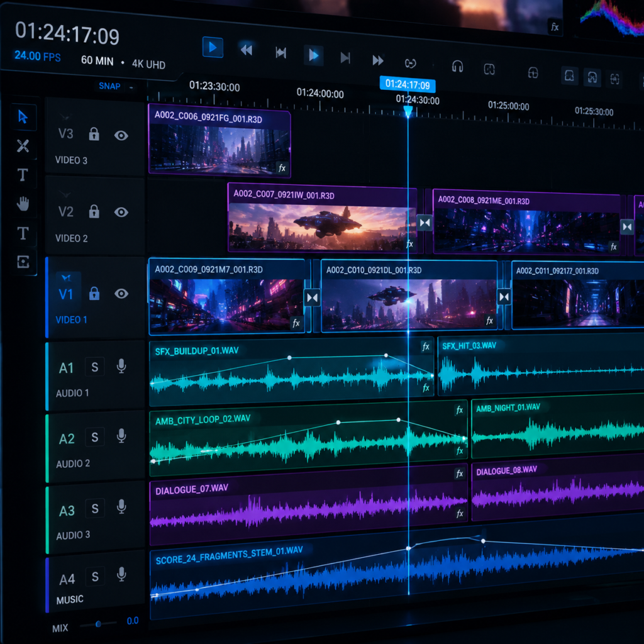Select audio clip AMB_NIGHT_01.WAV
Image resolution: width=644 pixels, height=644 pixels.
557,427
